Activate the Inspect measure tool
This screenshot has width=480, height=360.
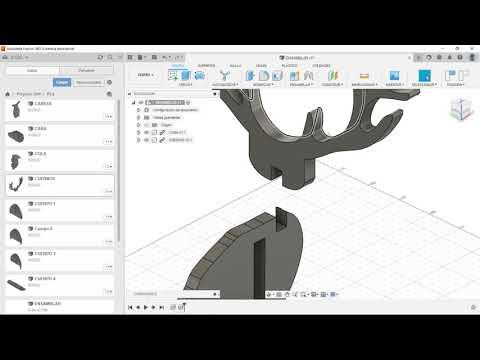pyautogui.click(x=364, y=76)
